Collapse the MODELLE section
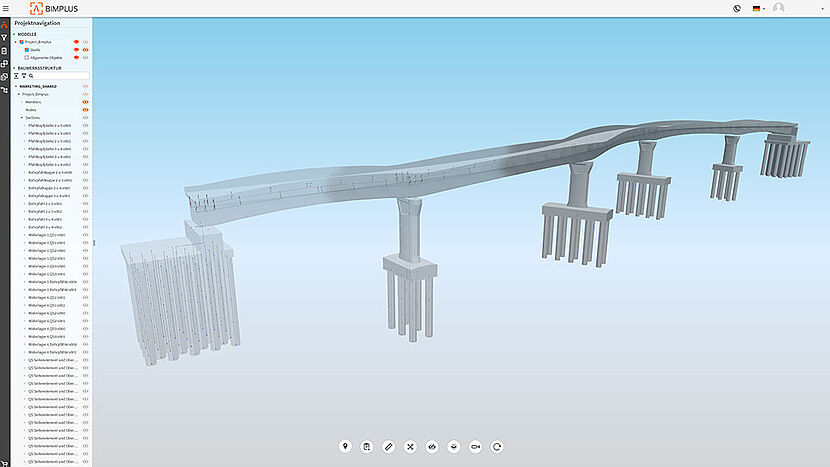The image size is (830, 467). click(15, 34)
